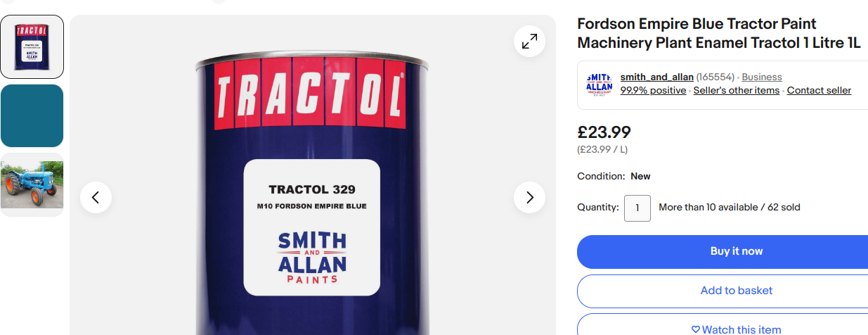Open the full-screen image viewer icon
868x335 pixels.
click(x=529, y=42)
